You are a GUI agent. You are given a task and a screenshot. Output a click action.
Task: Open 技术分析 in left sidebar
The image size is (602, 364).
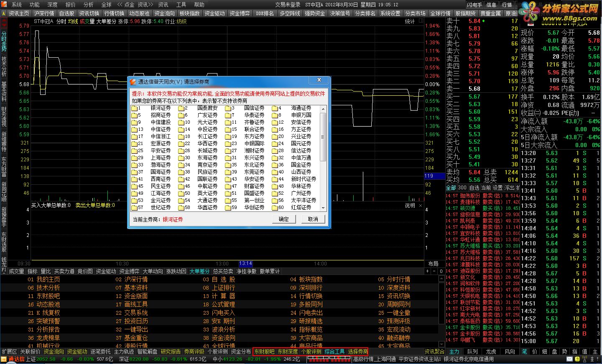tap(4, 66)
